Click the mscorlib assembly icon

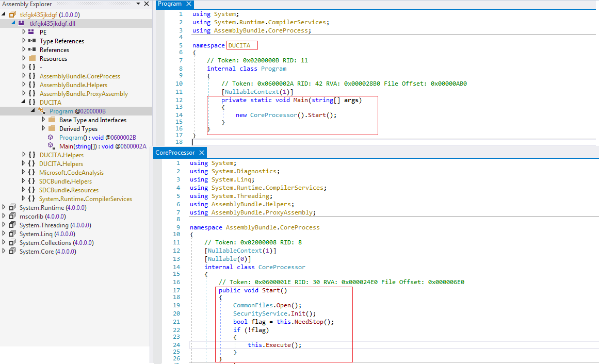pos(12,216)
